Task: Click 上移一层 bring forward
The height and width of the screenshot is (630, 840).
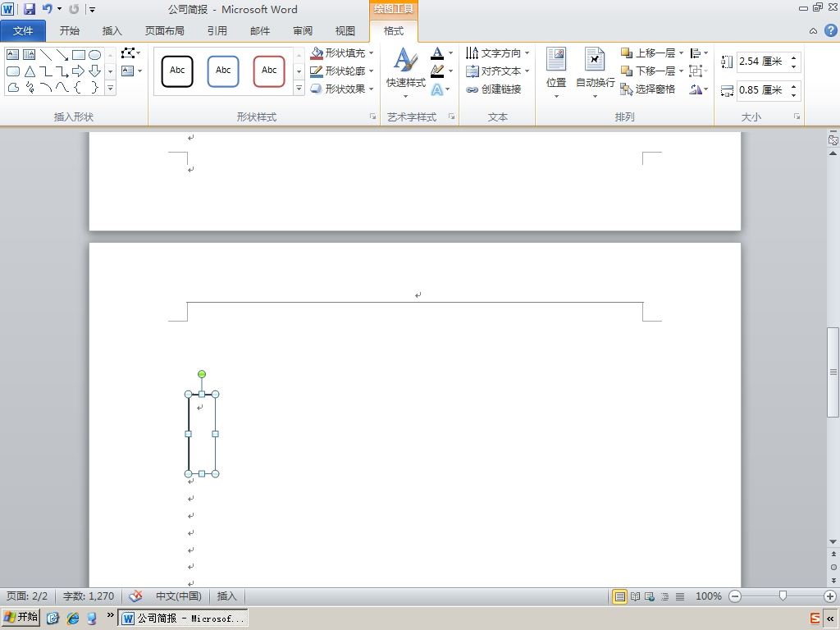Action: tap(648, 53)
